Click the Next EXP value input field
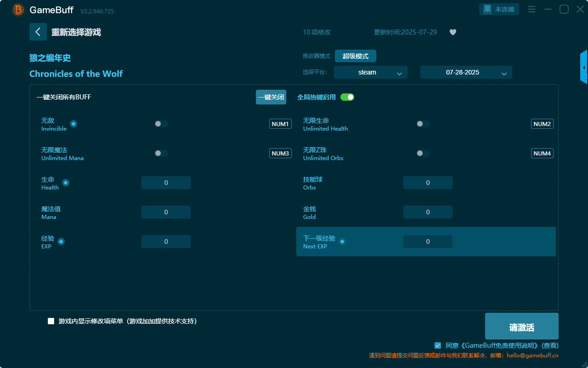588x368 pixels. pos(428,241)
